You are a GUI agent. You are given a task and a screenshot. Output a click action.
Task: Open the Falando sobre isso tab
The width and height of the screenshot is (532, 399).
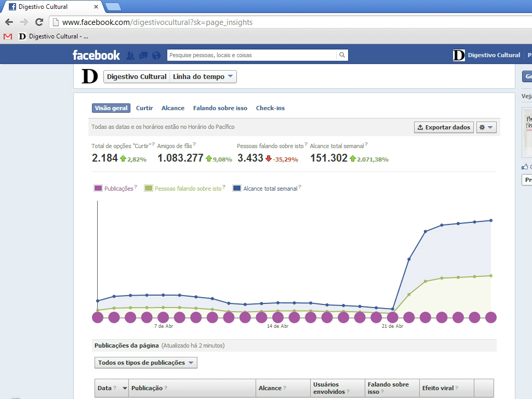(x=220, y=108)
